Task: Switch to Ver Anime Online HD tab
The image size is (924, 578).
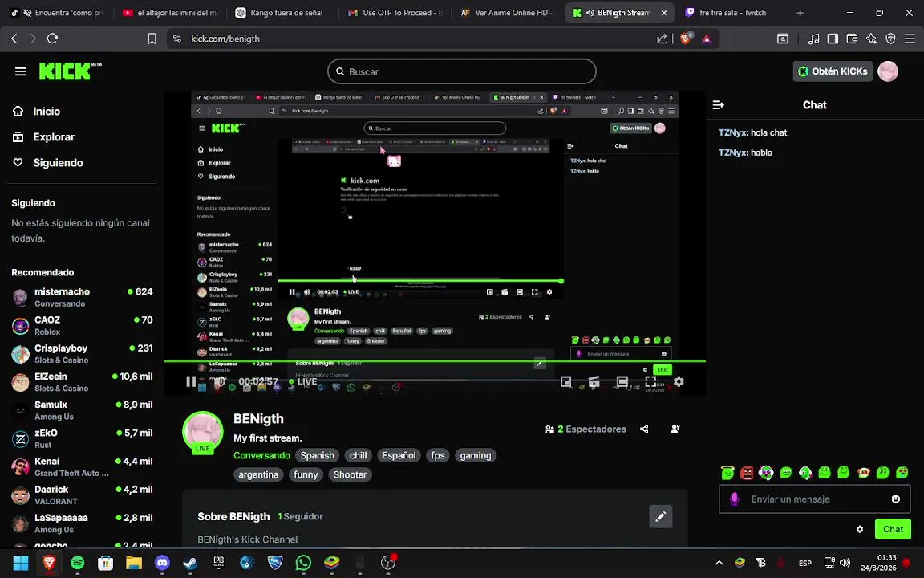Action: [507, 12]
